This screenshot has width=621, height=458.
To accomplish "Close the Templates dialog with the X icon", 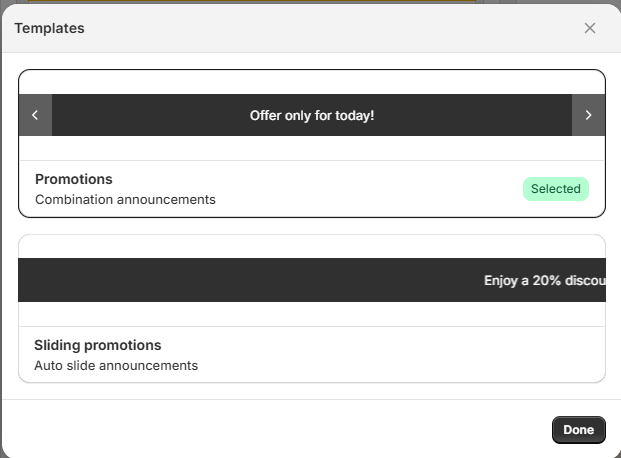I will (x=590, y=28).
